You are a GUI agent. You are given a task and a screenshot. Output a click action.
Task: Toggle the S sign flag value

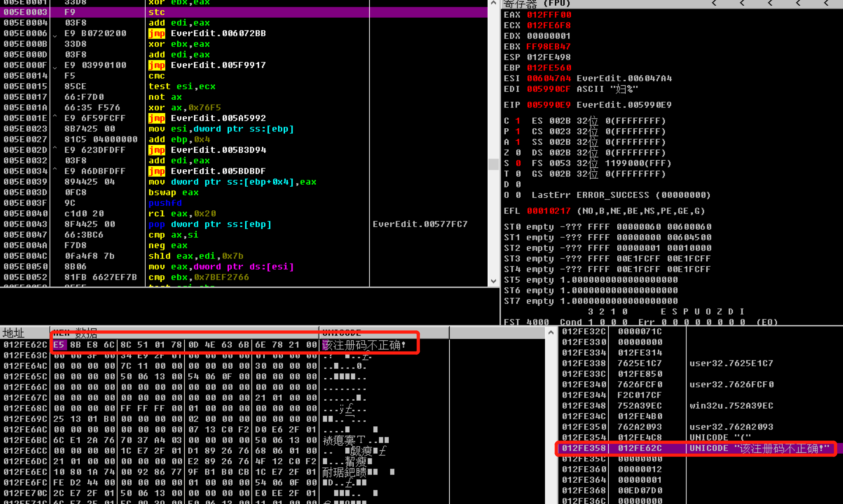(x=518, y=163)
